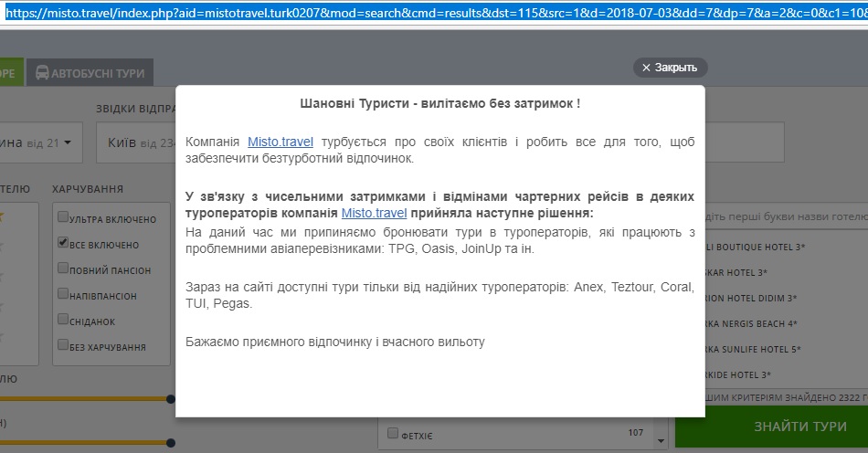Screen dimensions: 868x453
Task: Close the popup with Закрыть button
Action: [x=670, y=68]
